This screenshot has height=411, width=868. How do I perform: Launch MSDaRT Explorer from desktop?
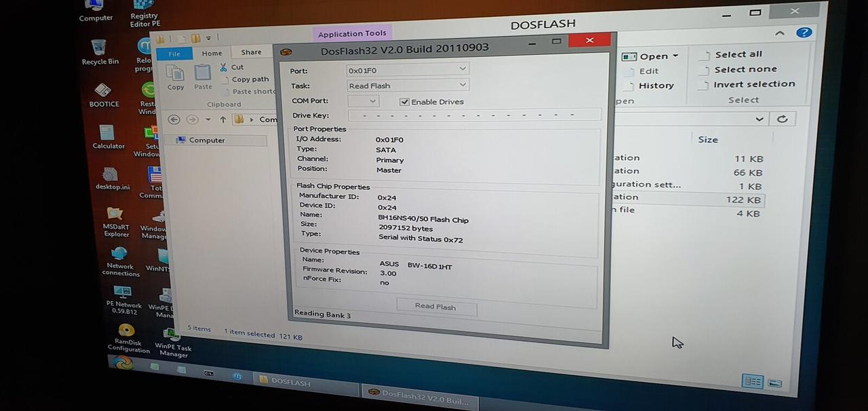click(x=116, y=222)
